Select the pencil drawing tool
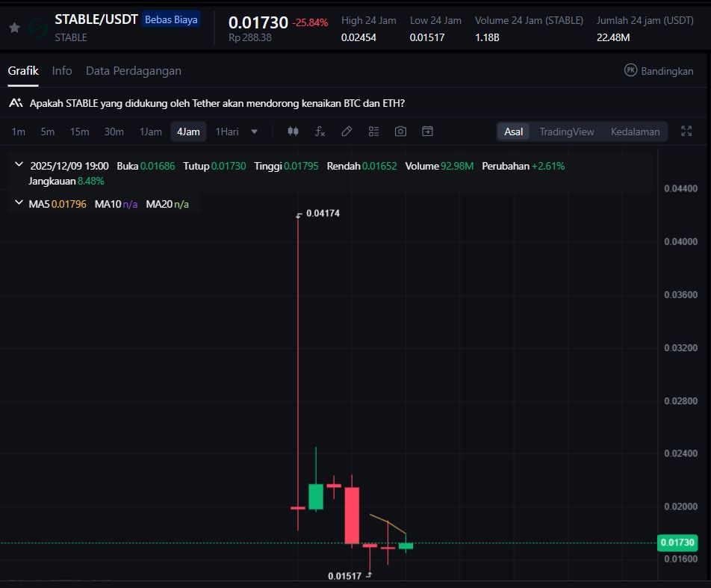Screen dimensions: 711x588 coord(347,131)
